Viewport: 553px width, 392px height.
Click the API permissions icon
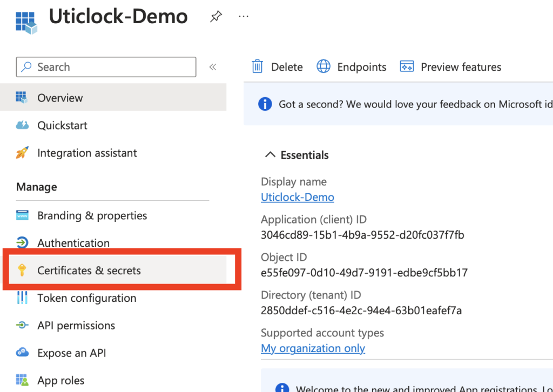[22, 325]
